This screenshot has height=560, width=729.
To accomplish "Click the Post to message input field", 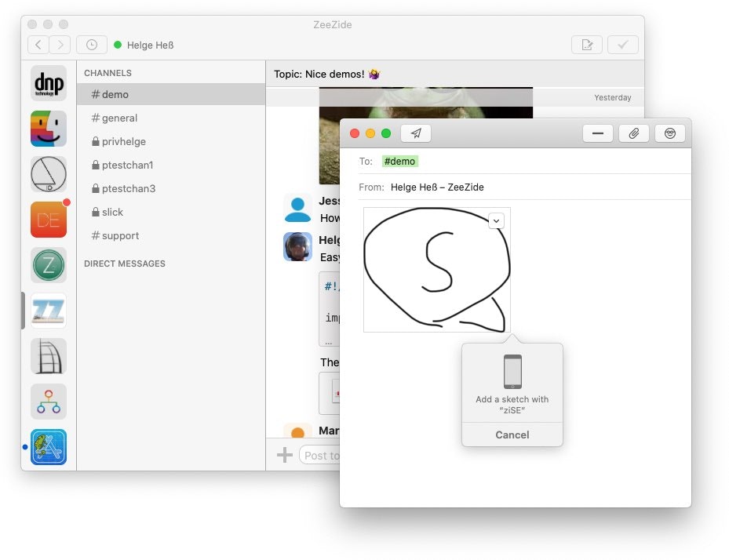I will [x=322, y=455].
